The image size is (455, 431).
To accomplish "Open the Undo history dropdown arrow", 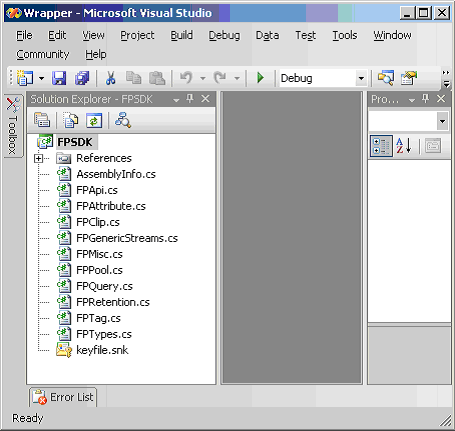I will pos(203,79).
